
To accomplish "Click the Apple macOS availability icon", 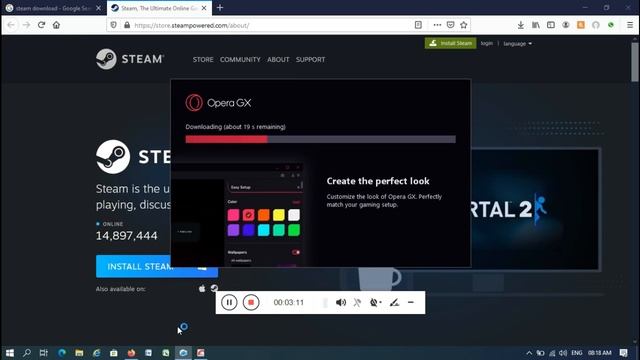I will pos(202,289).
